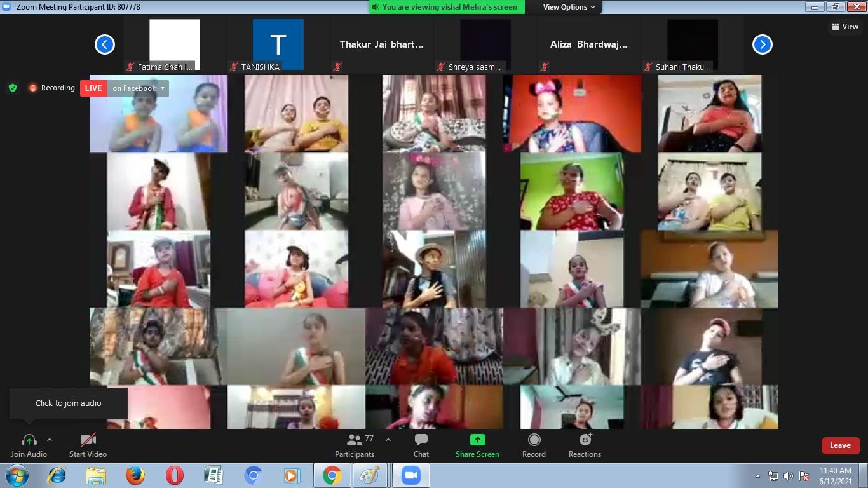Screen dimensions: 868x488
Task: Expand the caret next to Participants
Action: [388, 440]
